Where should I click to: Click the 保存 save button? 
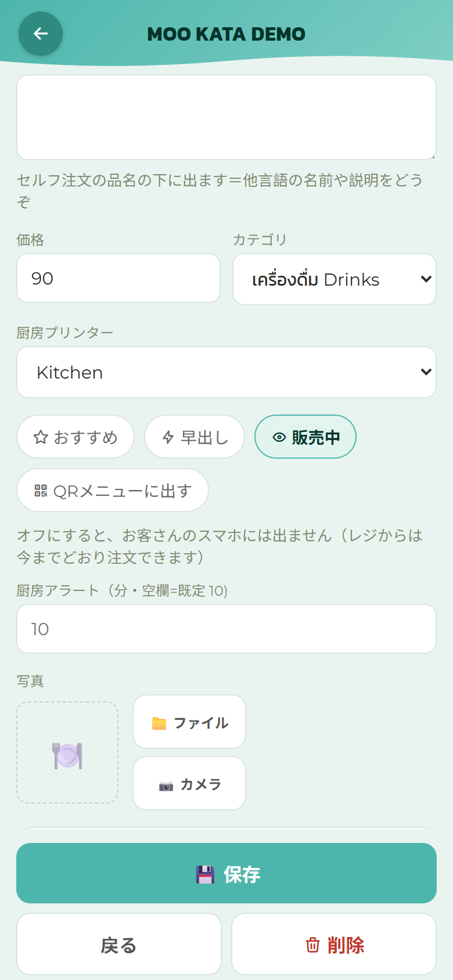click(x=227, y=873)
